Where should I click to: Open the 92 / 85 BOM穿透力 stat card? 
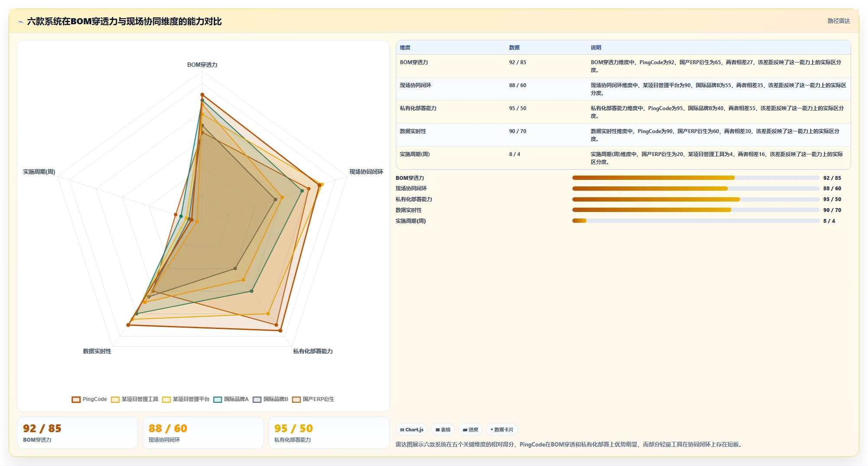pyautogui.click(x=78, y=433)
